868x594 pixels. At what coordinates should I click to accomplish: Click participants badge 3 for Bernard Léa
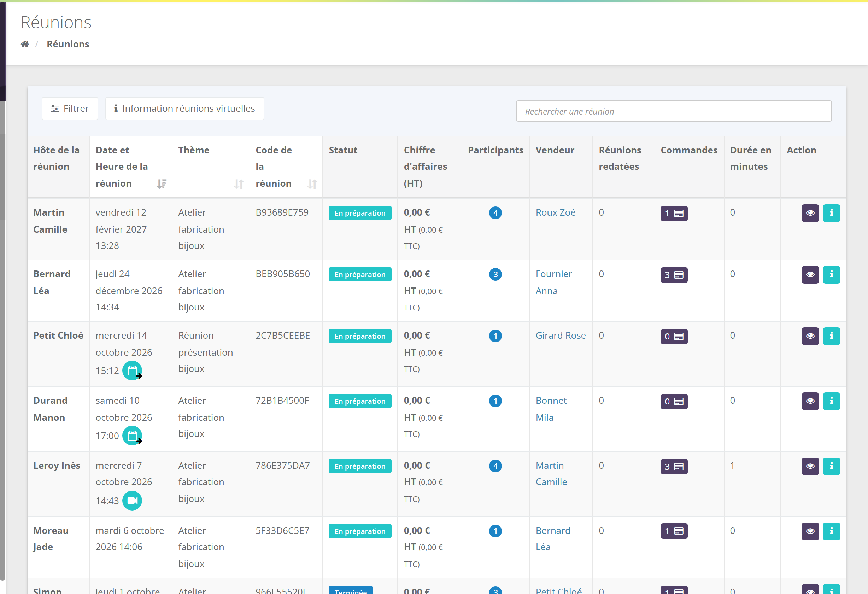coord(495,275)
